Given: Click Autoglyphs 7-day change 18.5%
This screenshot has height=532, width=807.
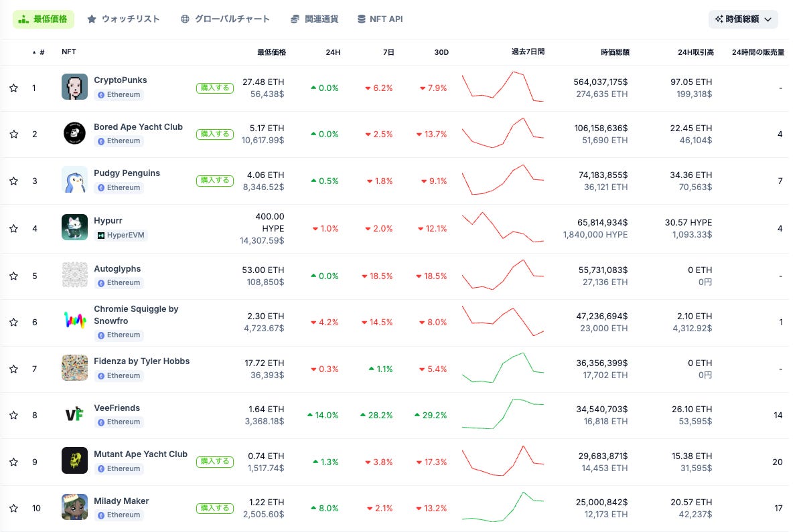Looking at the screenshot, I should click(x=377, y=276).
